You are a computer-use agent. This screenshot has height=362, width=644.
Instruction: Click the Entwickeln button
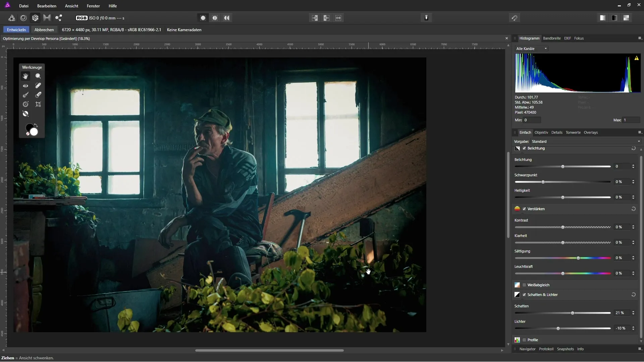coord(16,30)
